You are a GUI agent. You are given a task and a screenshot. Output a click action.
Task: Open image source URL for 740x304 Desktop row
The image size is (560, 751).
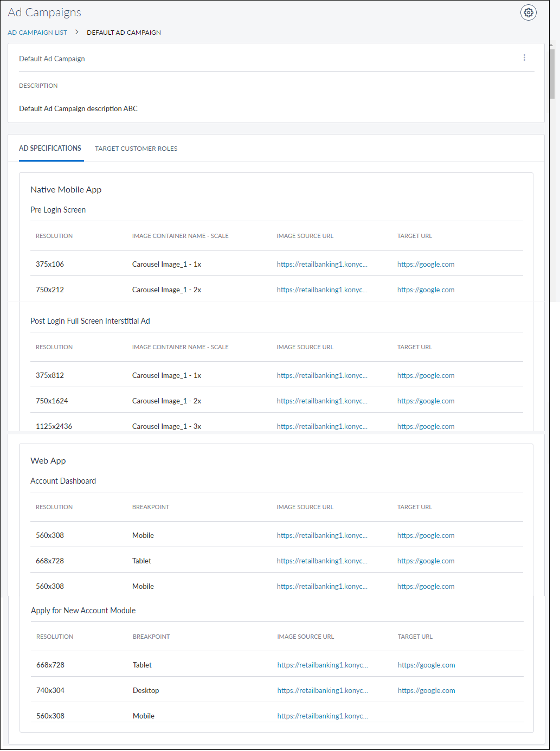click(x=323, y=691)
